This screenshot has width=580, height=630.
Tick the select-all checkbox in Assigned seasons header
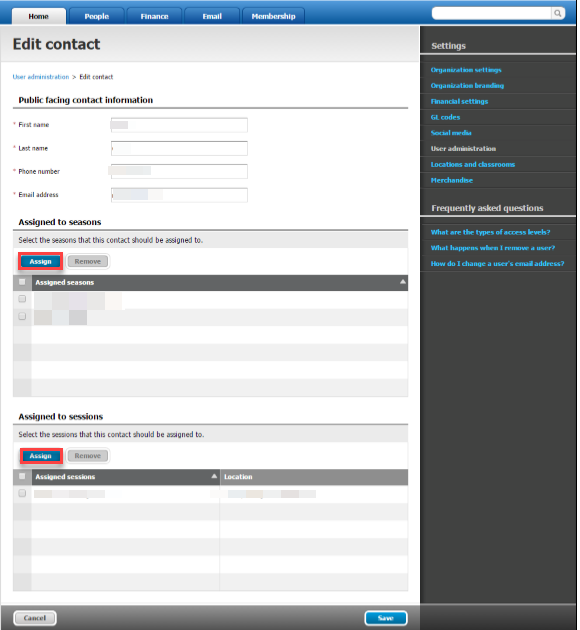[22, 282]
